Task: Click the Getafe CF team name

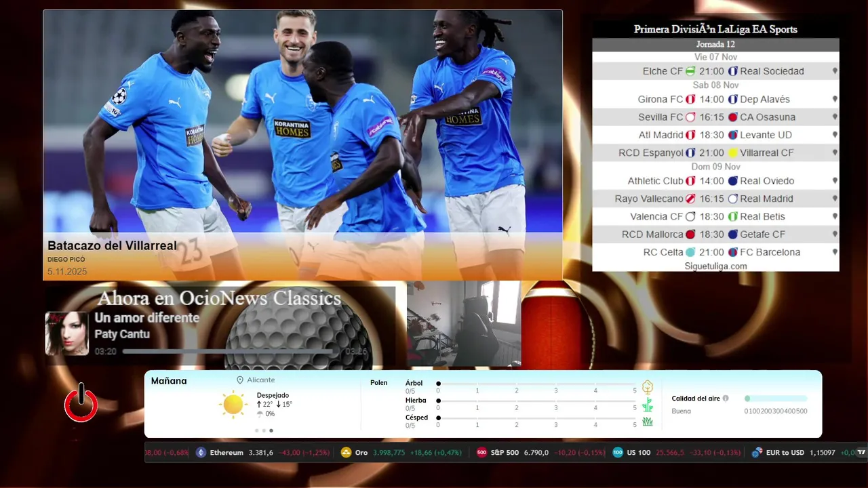Action: [x=762, y=235]
